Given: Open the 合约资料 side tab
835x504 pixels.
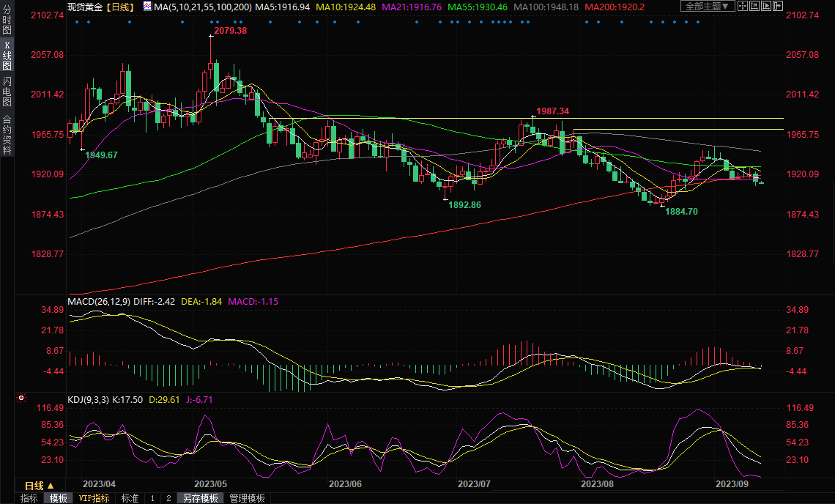Looking at the screenshot, I should (7, 135).
